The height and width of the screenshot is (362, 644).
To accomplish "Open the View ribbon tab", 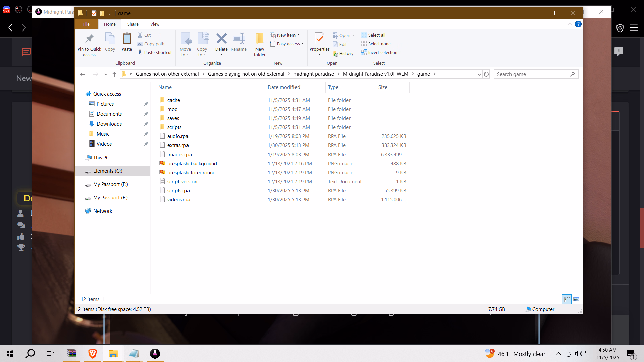I will point(155,24).
